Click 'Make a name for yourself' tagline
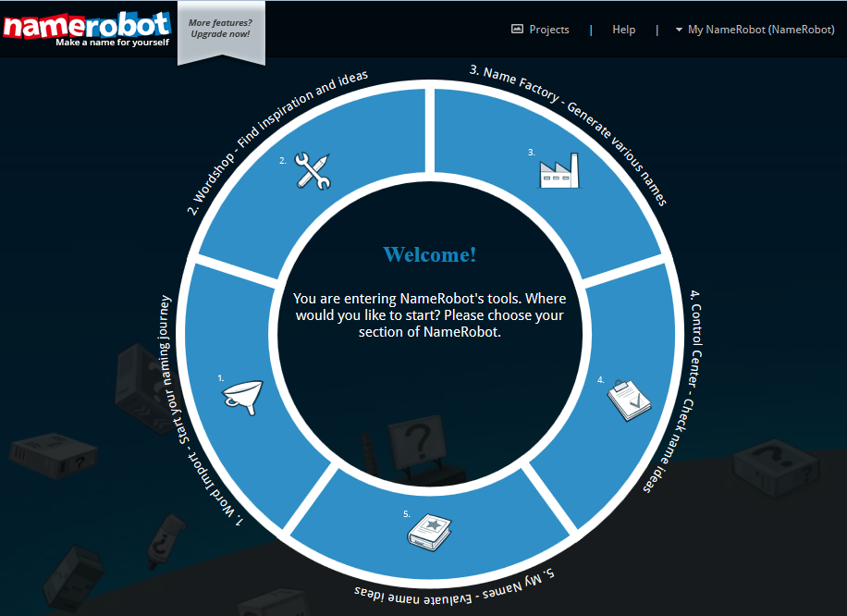The width and height of the screenshot is (847, 616). 113,43
